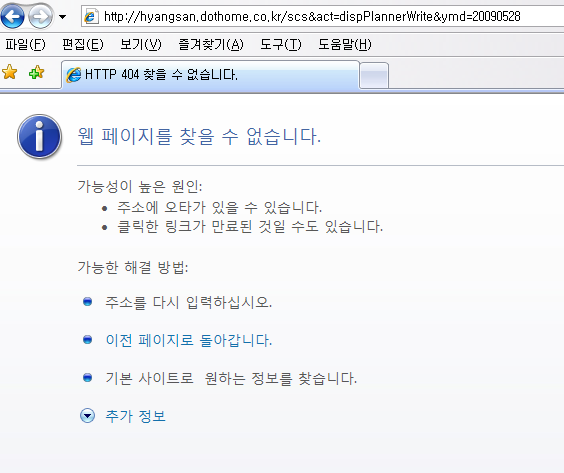Click the 가능한 해결 방법: label

133,267
